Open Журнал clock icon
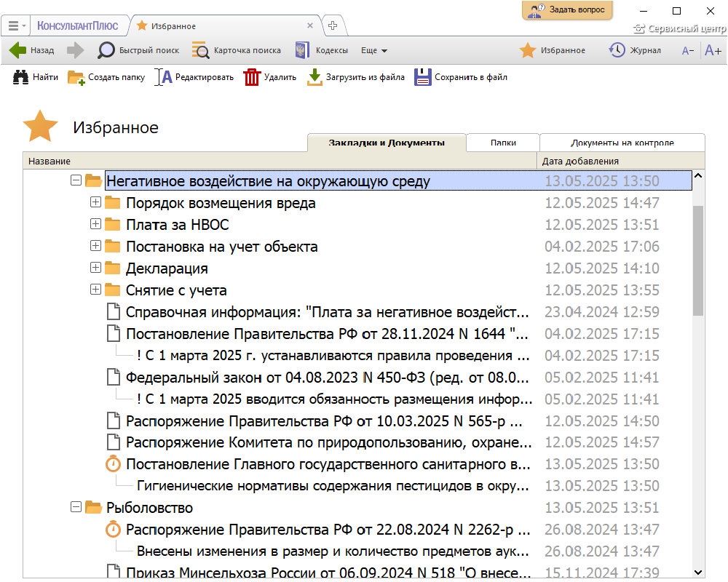Image resolution: width=728 pixels, height=582 pixels. [617, 50]
